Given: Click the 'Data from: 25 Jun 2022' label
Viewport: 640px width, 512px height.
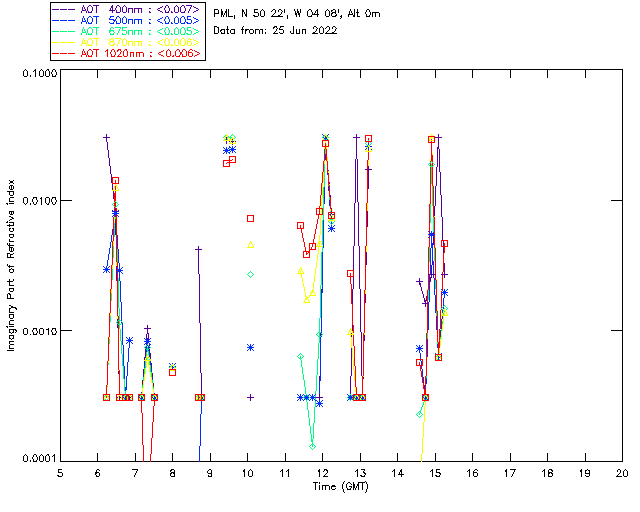Looking at the screenshot, I should click(x=276, y=30).
